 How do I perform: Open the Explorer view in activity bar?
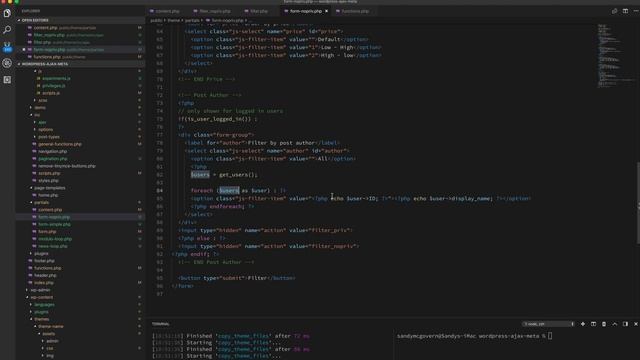click(7, 13)
